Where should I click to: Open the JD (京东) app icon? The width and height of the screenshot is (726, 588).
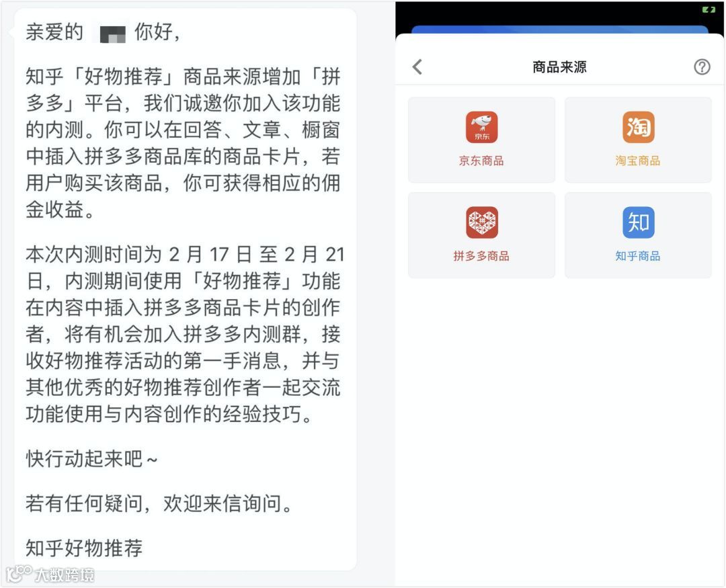pos(481,127)
